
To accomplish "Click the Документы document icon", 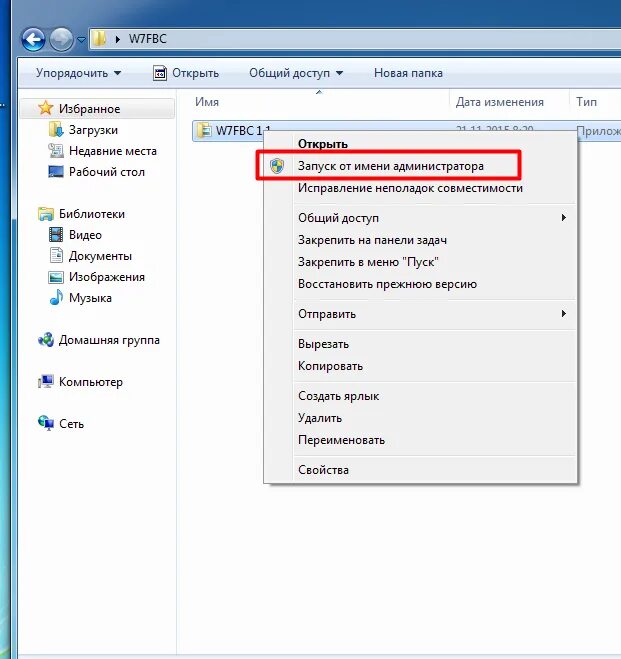I will click(55, 255).
